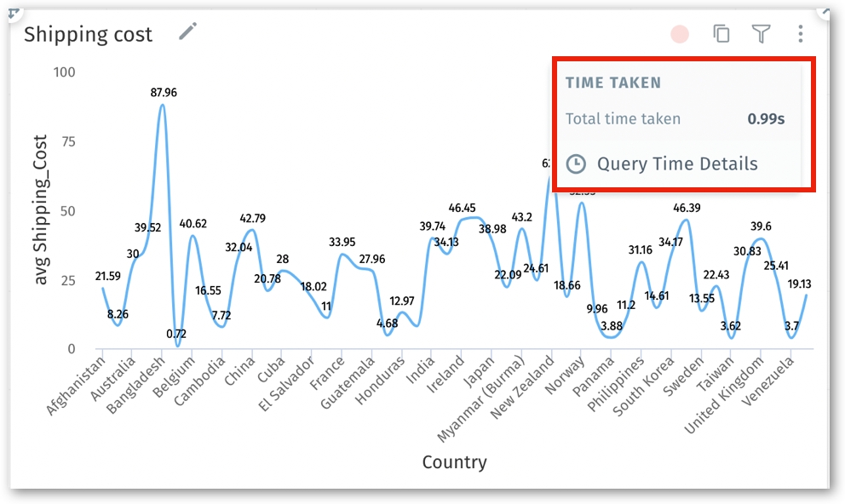Open the Query Time Details link
The height and width of the screenshot is (504, 845).
[x=677, y=163]
